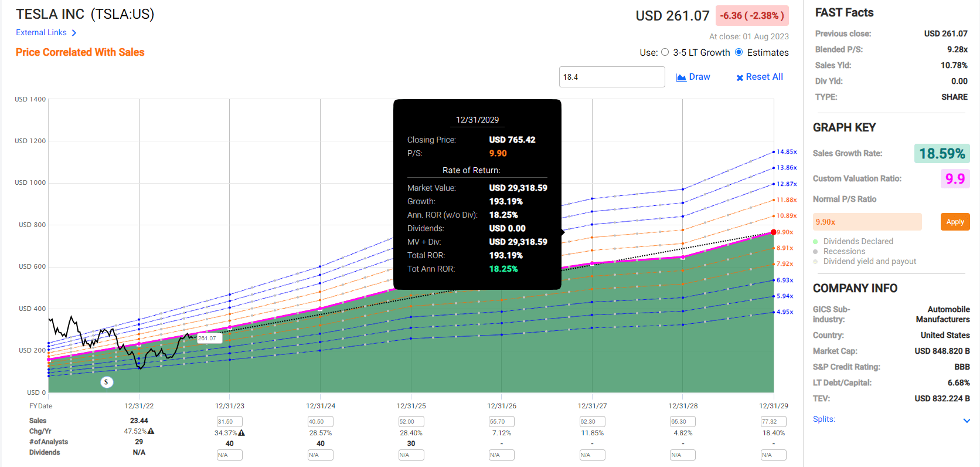Click the red 9.90x endpoint marker
This screenshot has width=980, height=467.
(x=774, y=232)
